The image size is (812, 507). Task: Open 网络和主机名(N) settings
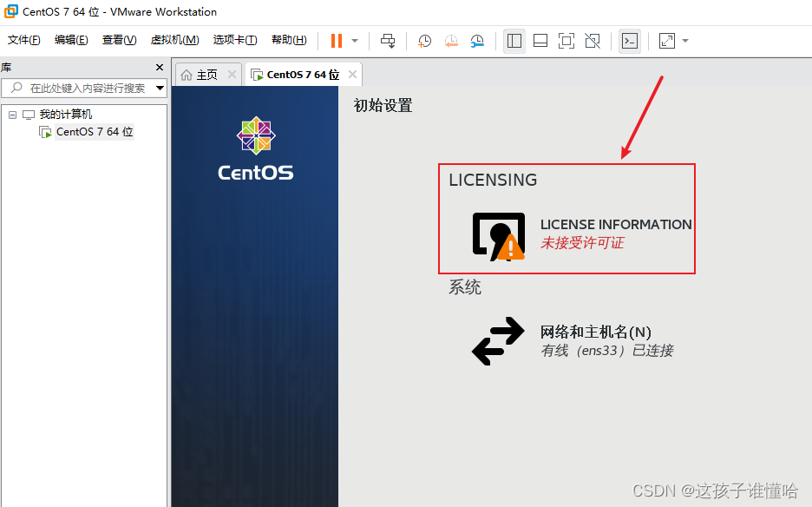click(x=595, y=332)
